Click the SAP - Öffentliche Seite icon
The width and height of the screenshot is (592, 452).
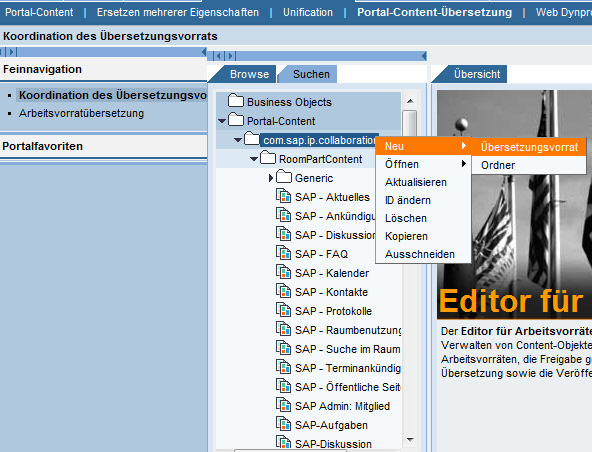point(284,386)
